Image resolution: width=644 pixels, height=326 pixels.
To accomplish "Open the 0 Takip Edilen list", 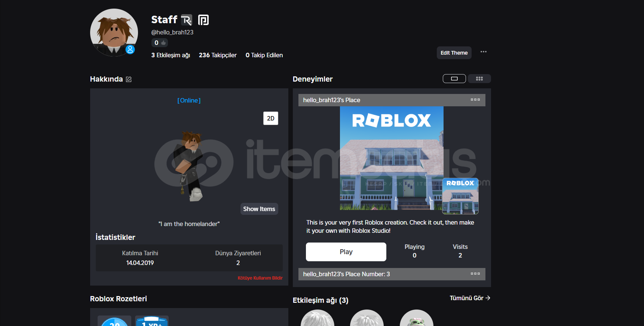I will tap(264, 55).
